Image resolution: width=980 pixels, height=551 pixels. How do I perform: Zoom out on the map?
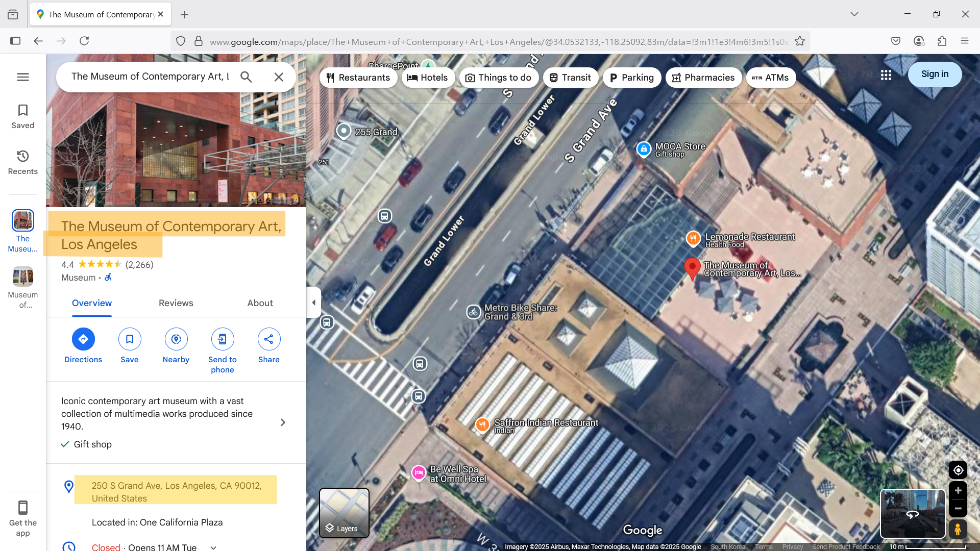958,508
